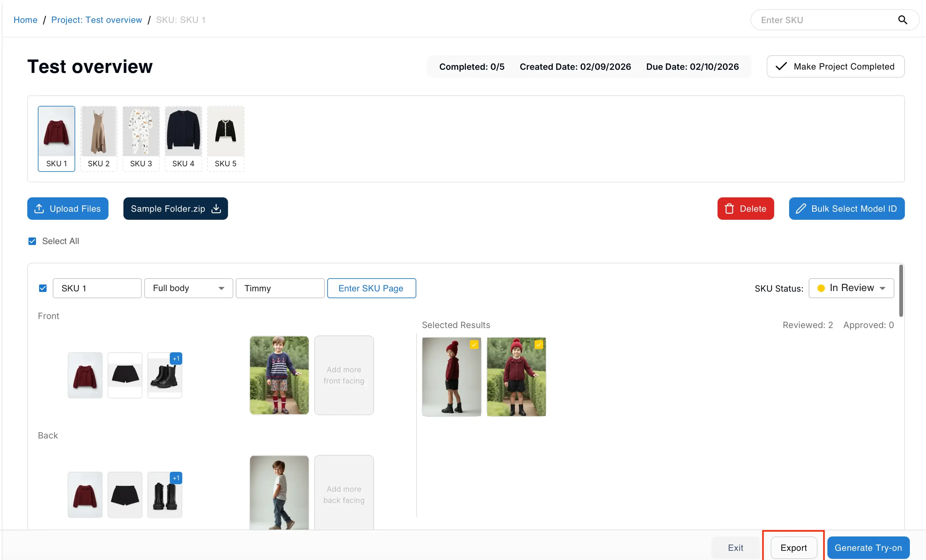This screenshot has width=926, height=560.
Task: Click the SKU 1 name field
Action: coord(97,288)
